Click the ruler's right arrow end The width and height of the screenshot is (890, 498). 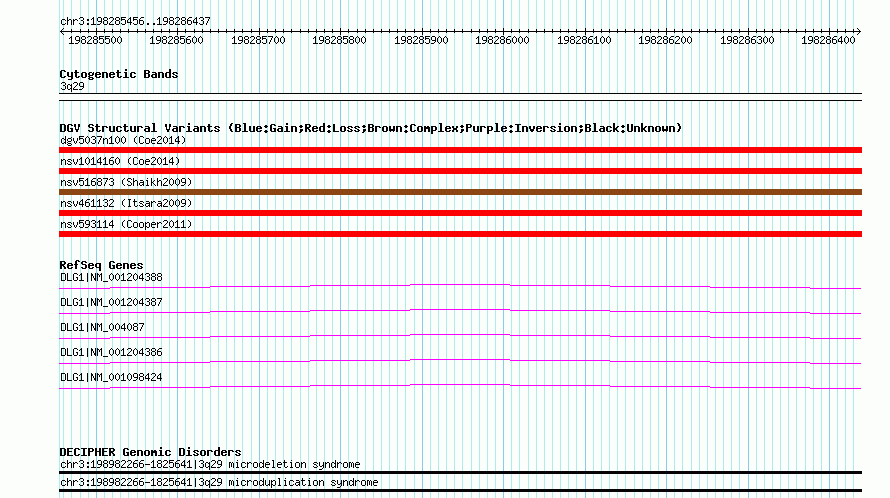859,32
